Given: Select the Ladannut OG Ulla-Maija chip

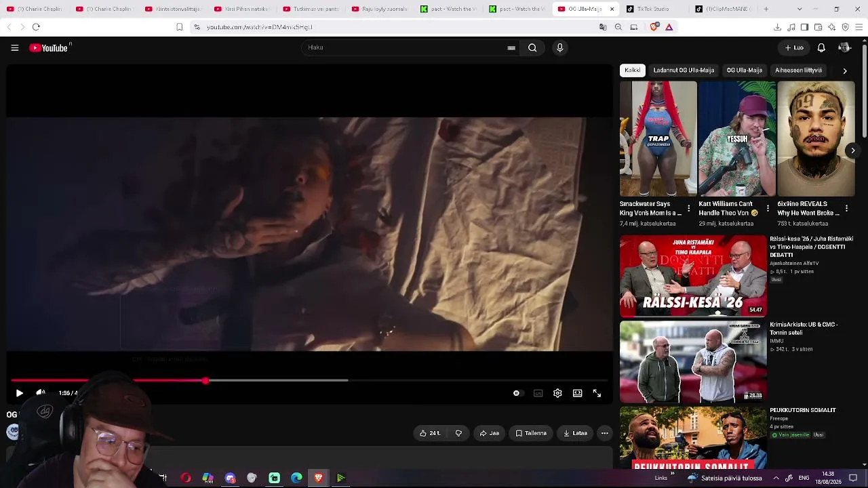Looking at the screenshot, I should point(684,70).
